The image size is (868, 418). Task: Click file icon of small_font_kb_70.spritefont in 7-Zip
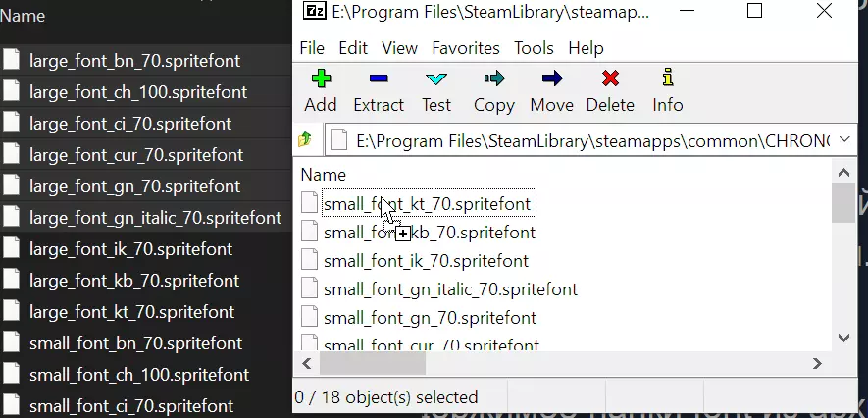coord(310,231)
